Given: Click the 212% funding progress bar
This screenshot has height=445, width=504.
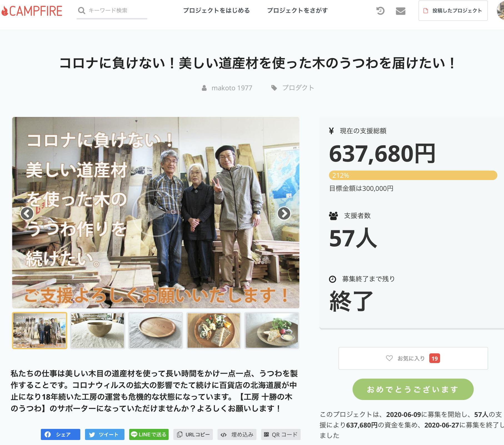Looking at the screenshot, I should 413,175.
